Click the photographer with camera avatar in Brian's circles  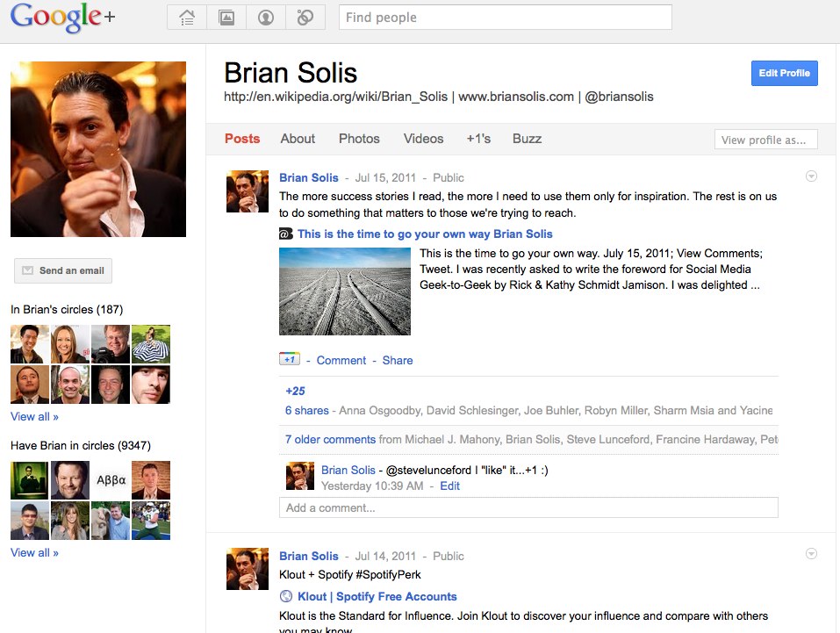point(111,344)
